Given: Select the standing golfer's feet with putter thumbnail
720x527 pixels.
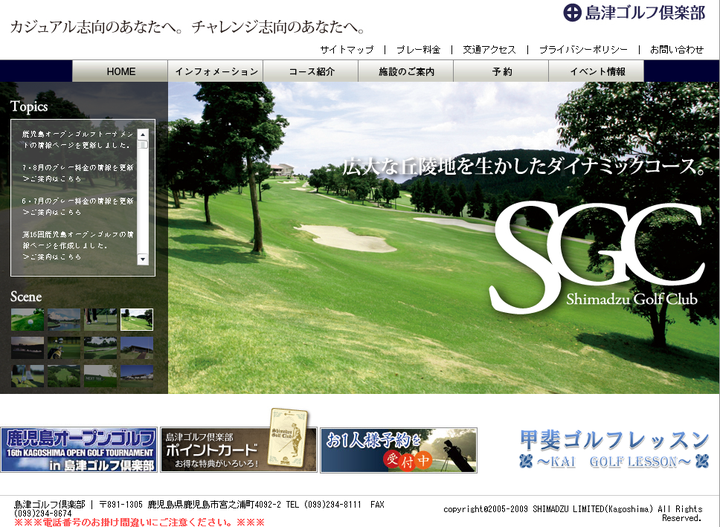Looking at the screenshot, I should click(100, 320).
